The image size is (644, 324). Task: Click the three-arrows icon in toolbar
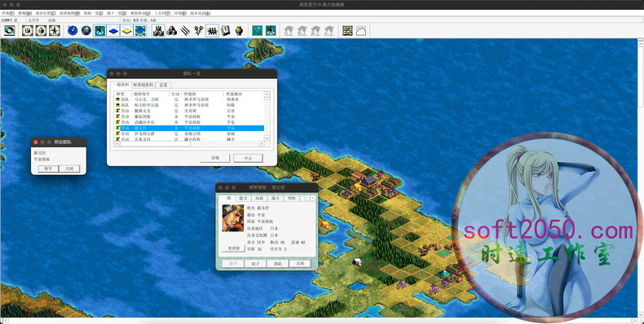[x=185, y=31]
